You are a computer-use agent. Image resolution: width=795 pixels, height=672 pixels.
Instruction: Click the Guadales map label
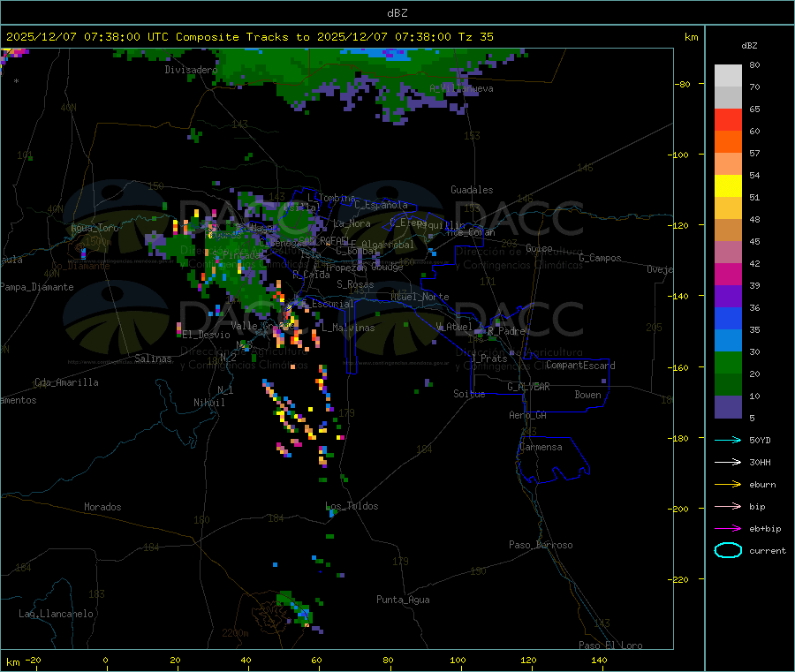point(472,190)
